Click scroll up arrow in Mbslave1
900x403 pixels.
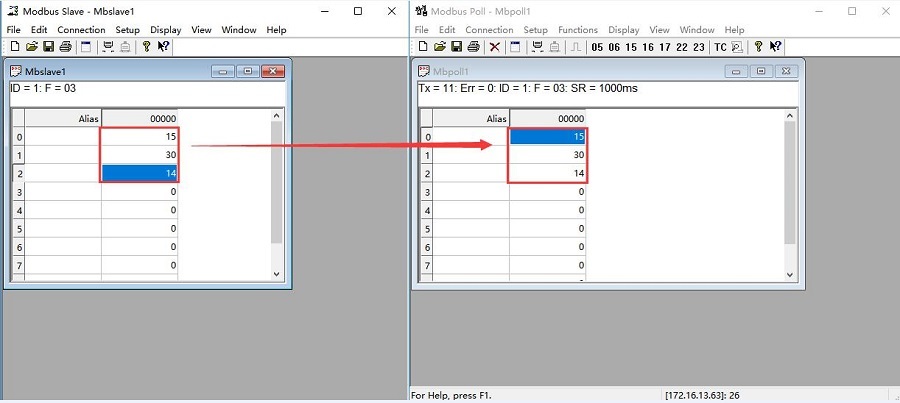(277, 116)
